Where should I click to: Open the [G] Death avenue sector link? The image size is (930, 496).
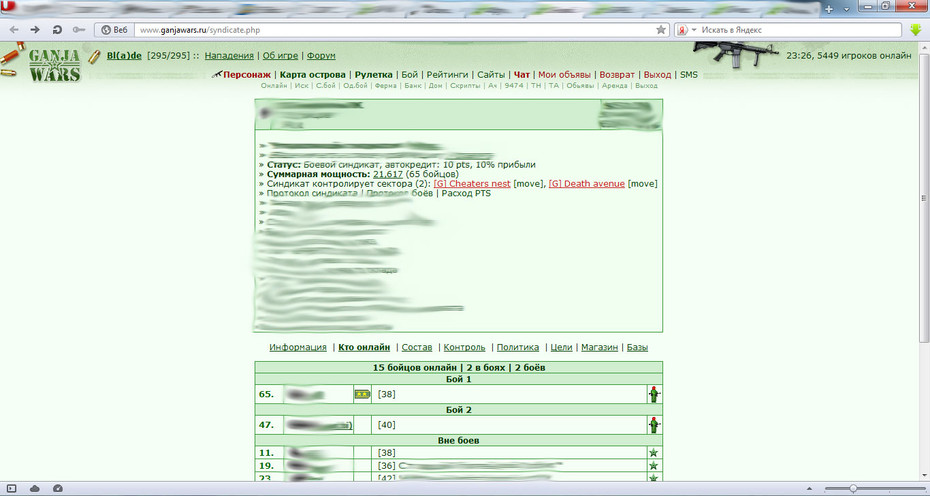click(x=587, y=184)
